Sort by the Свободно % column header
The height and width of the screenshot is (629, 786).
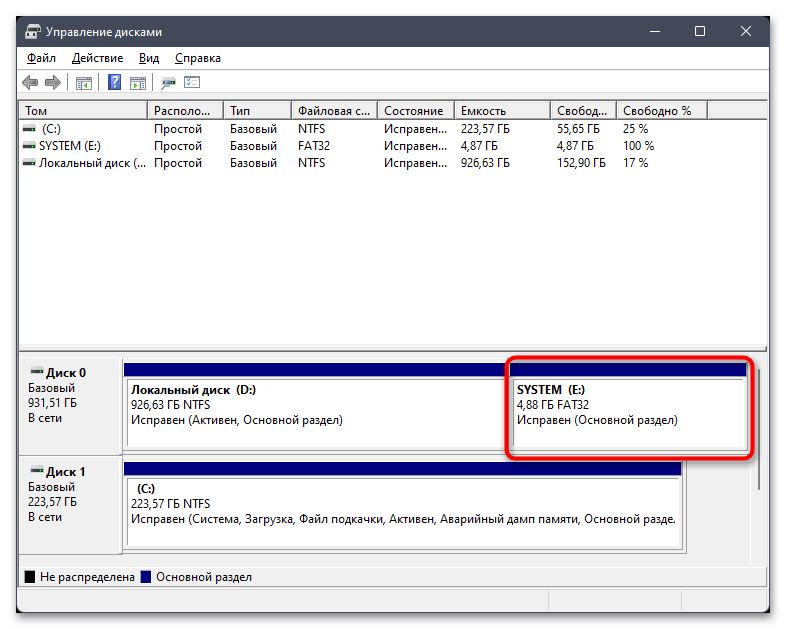(662, 111)
